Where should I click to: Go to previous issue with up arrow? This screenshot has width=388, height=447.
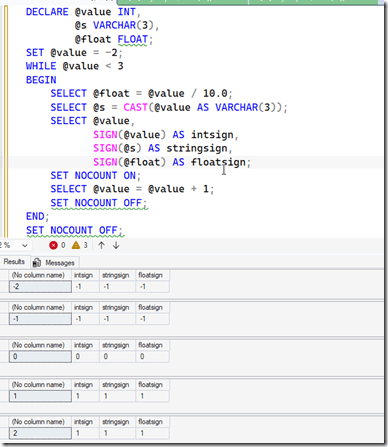tap(101, 245)
